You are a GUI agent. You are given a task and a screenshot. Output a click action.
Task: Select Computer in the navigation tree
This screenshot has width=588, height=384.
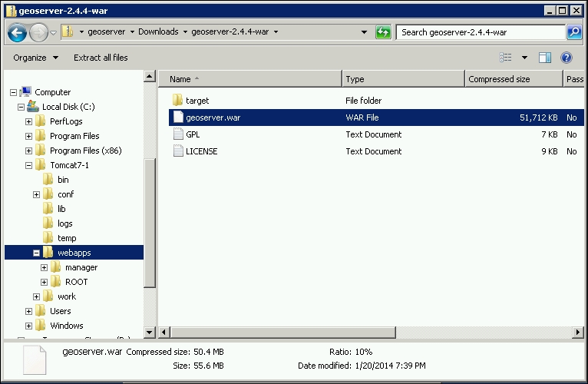(52, 92)
